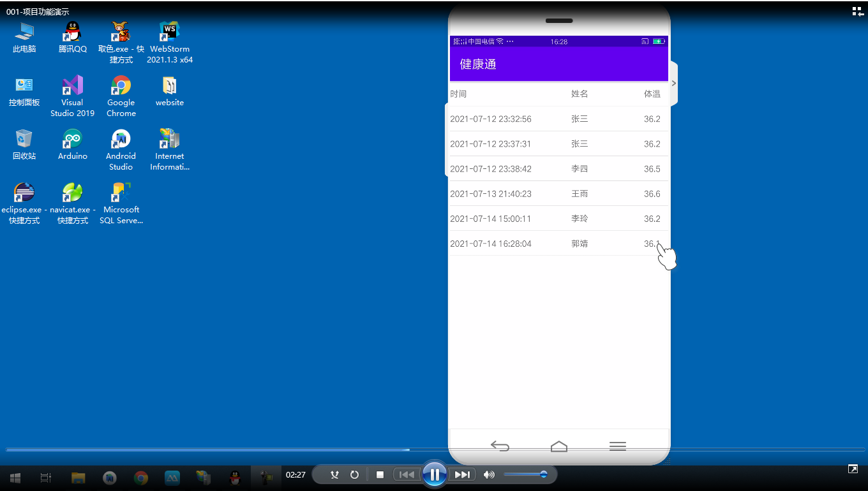Select the 王雨 temperature record row
This screenshot has width=868, height=491.
tap(558, 194)
